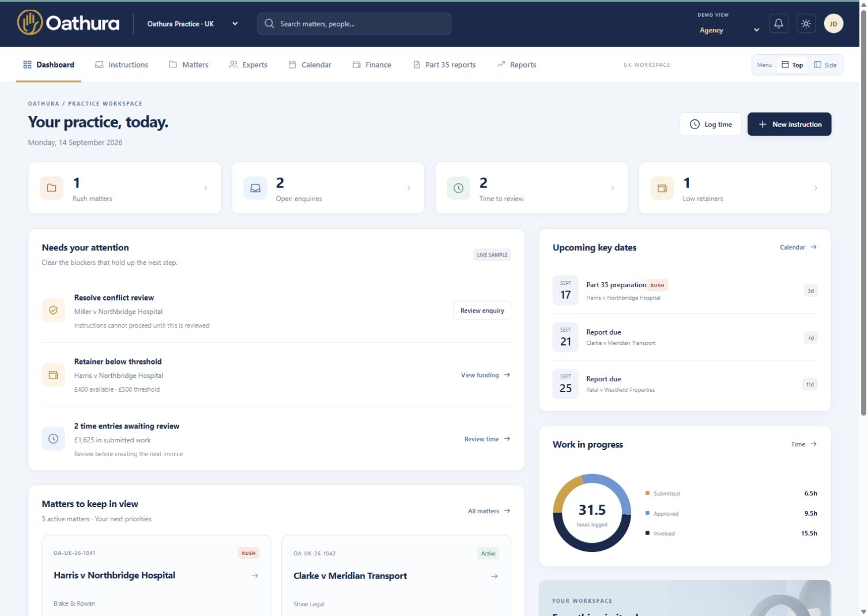Click the Sept 17 date tile

[x=565, y=290]
